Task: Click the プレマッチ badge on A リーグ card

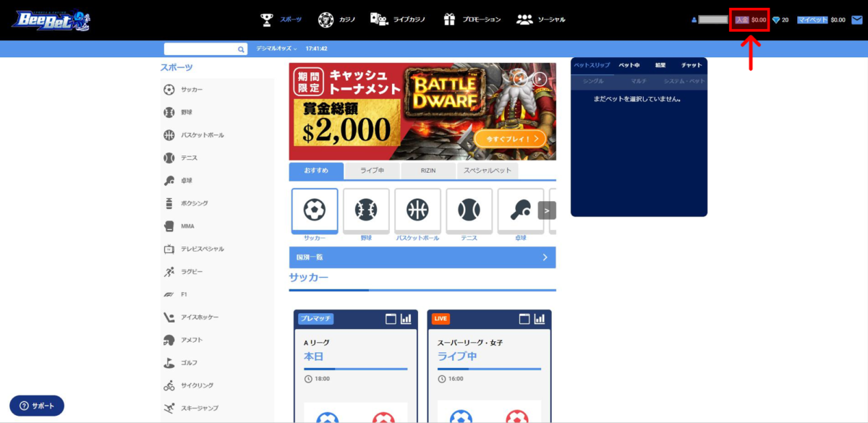Action: point(315,319)
